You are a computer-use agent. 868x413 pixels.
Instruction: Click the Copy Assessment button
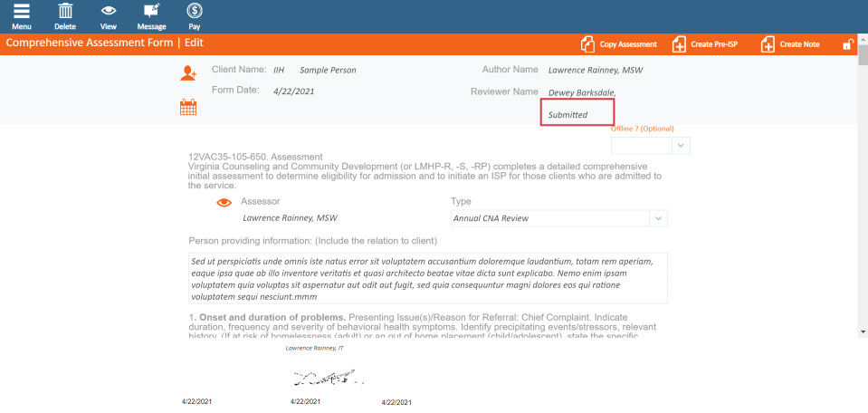(619, 44)
